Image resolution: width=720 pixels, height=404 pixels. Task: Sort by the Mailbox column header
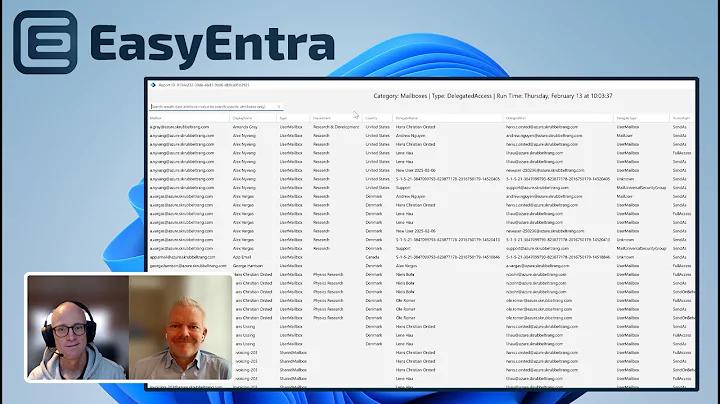[156, 118]
